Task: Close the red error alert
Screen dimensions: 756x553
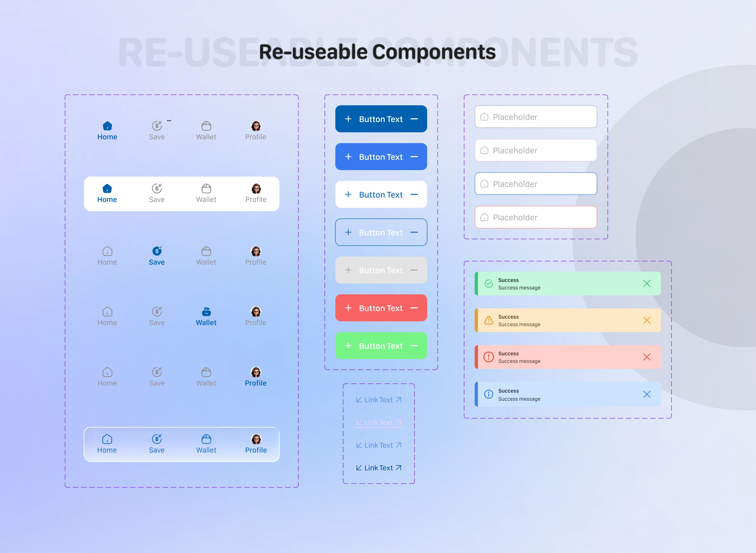Action: [647, 357]
